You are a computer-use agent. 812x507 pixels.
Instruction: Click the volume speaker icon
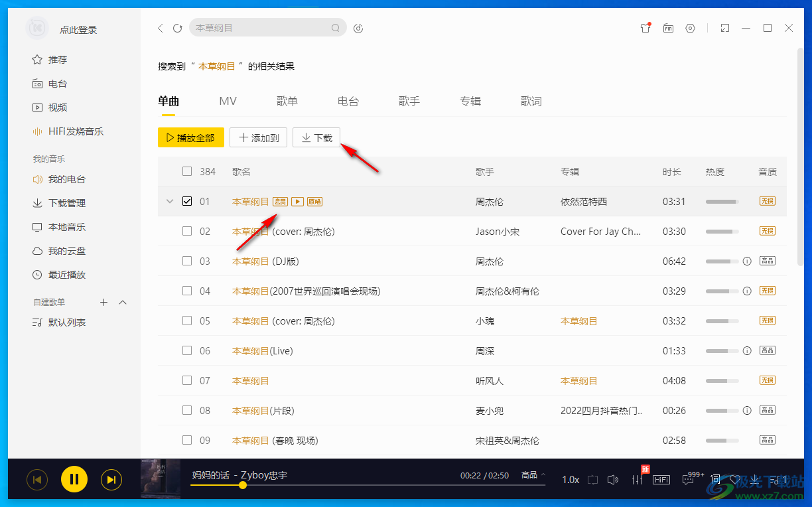coord(613,480)
